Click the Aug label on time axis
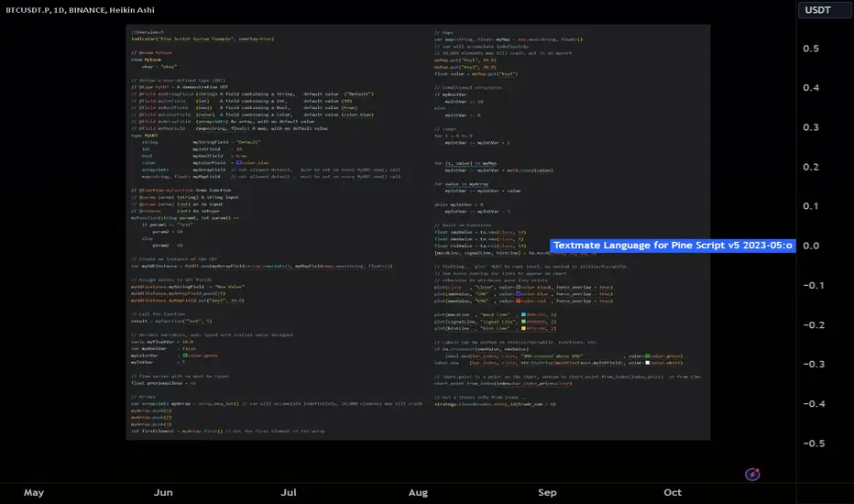The image size is (854, 504). click(419, 492)
